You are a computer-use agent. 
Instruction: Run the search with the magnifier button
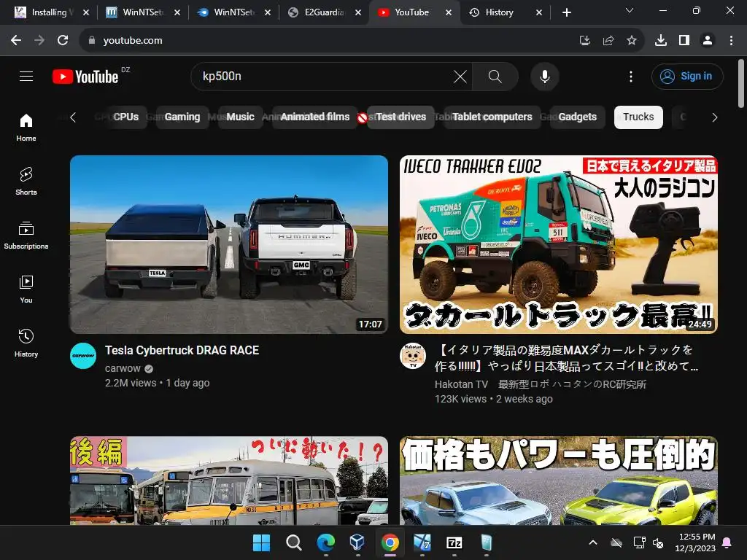(495, 77)
